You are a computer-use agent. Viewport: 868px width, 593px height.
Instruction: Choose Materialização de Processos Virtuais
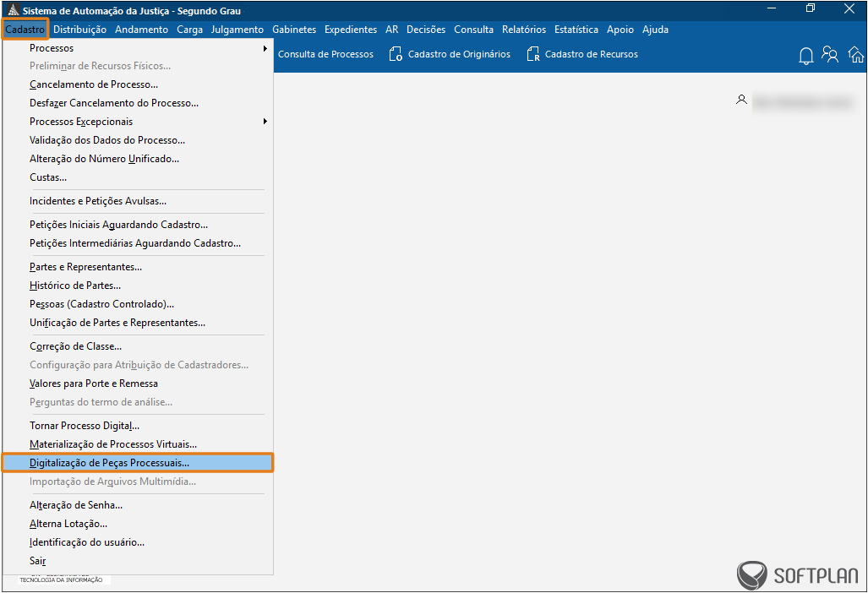138,444
